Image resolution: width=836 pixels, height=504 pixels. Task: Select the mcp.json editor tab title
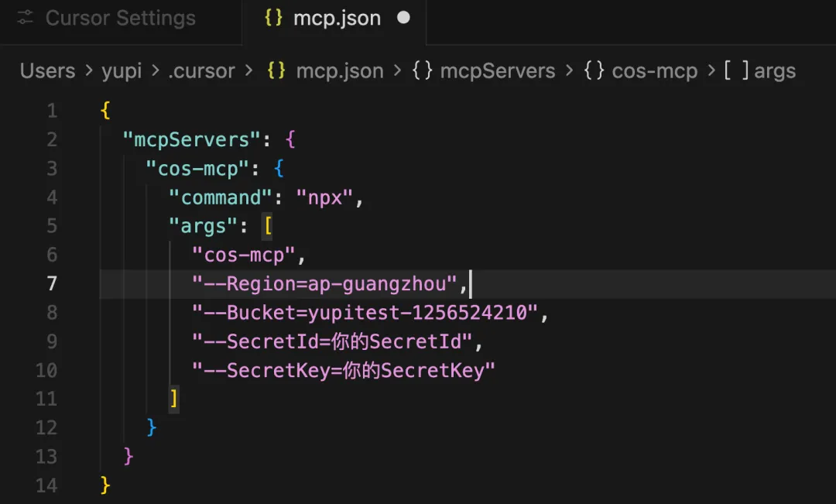pyautogui.click(x=337, y=19)
